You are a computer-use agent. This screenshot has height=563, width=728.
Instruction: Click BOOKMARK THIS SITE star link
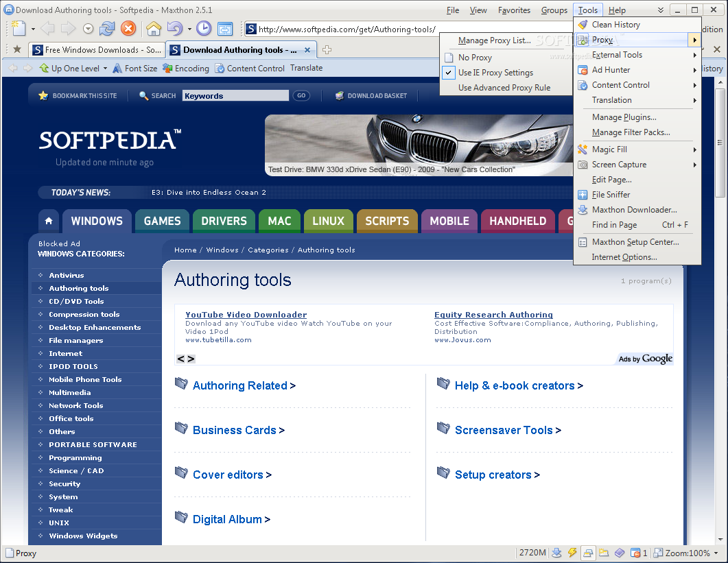[x=78, y=95]
